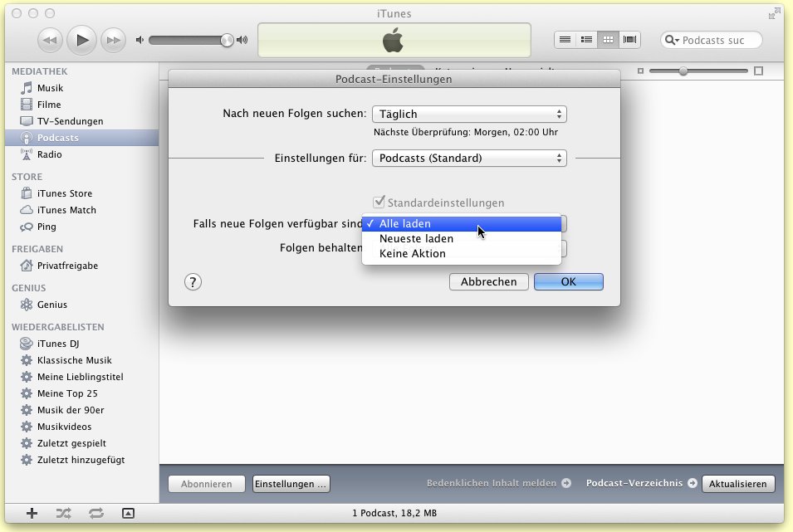
Task: Click arrow icon beside Podcast-Verzeichnis
Action: click(693, 483)
